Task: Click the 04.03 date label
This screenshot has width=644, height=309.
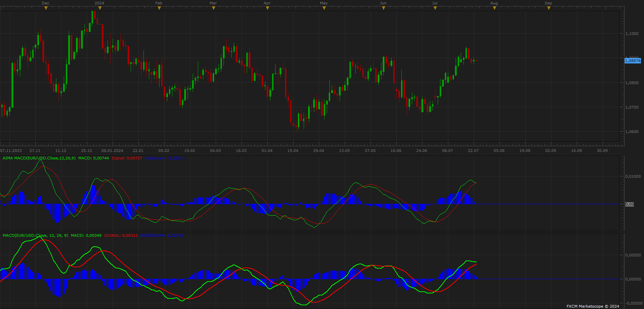Action: coord(215,151)
